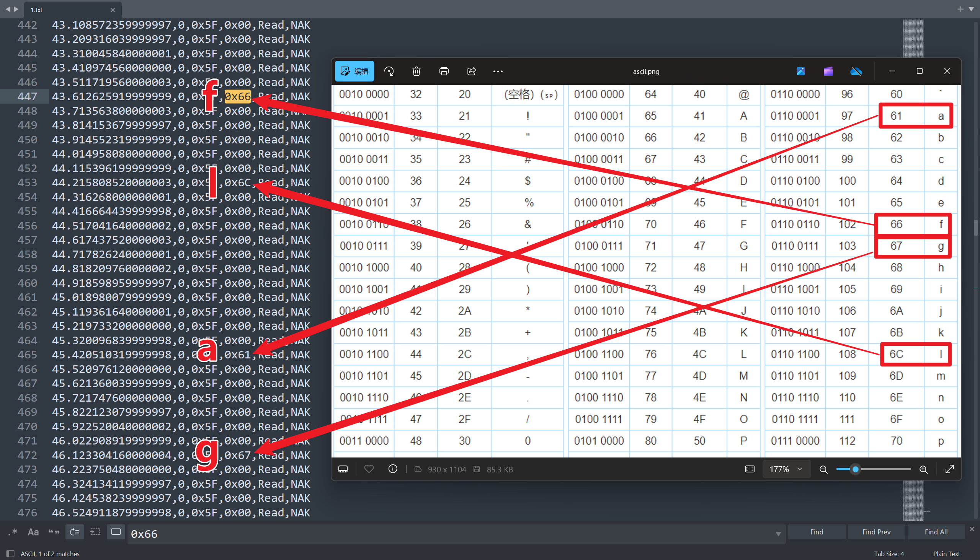The width and height of the screenshot is (980, 560).
Task: Add a new tab with plus icon
Action: pyautogui.click(x=961, y=9)
